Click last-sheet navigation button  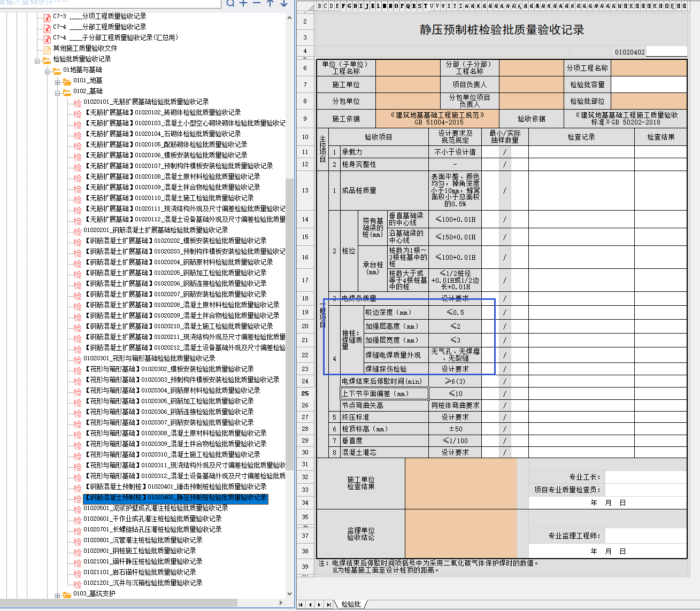pos(328,605)
